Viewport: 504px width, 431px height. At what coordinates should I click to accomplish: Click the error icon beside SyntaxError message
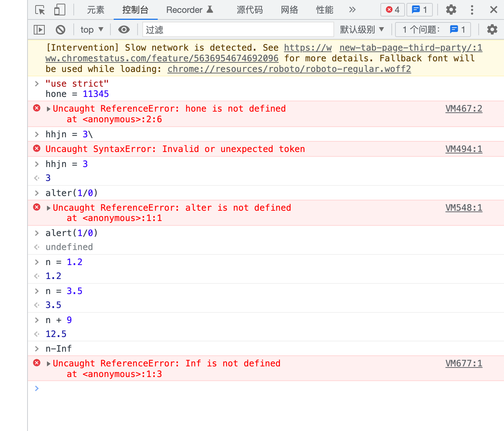[x=37, y=148]
